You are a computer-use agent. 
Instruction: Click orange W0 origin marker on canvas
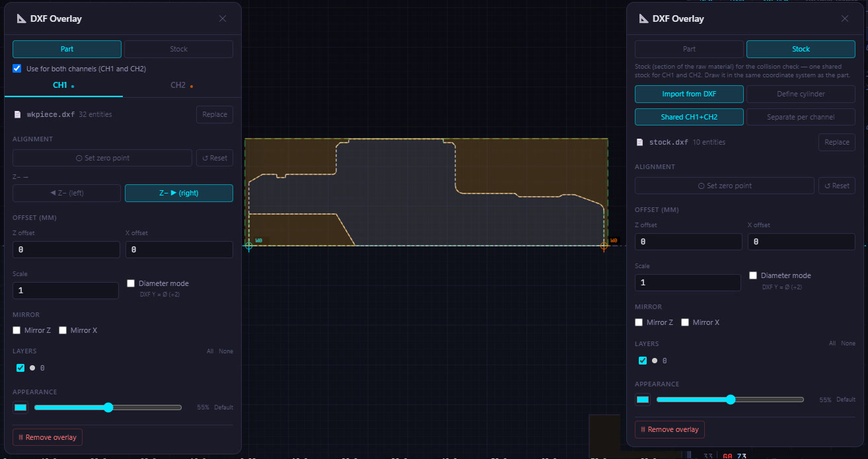pyautogui.click(x=604, y=246)
